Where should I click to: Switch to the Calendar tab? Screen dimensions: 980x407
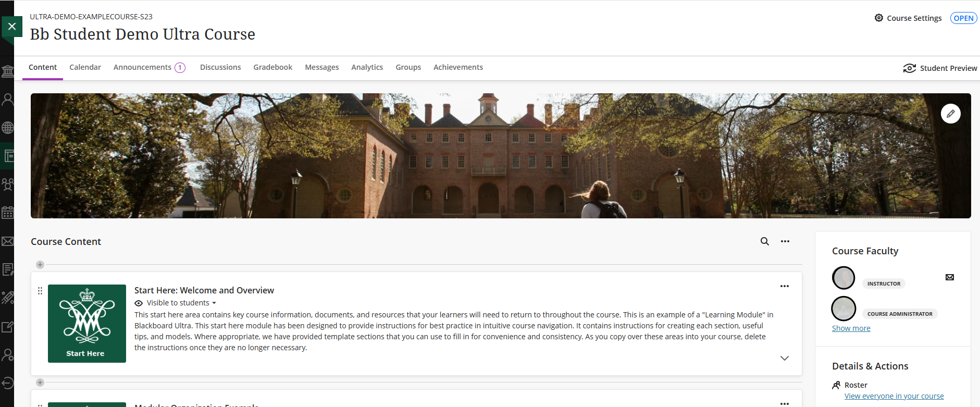coord(85,67)
